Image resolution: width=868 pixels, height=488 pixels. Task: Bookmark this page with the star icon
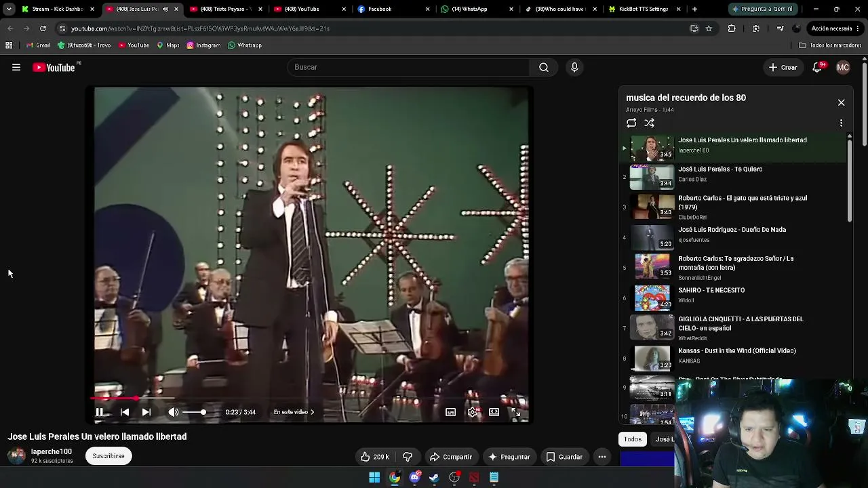709,28
